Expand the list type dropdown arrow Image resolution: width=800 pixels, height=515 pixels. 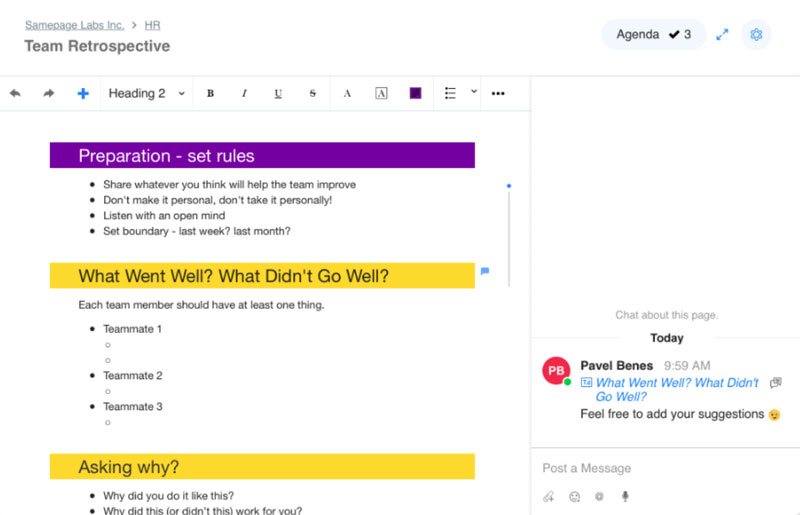coord(474,91)
